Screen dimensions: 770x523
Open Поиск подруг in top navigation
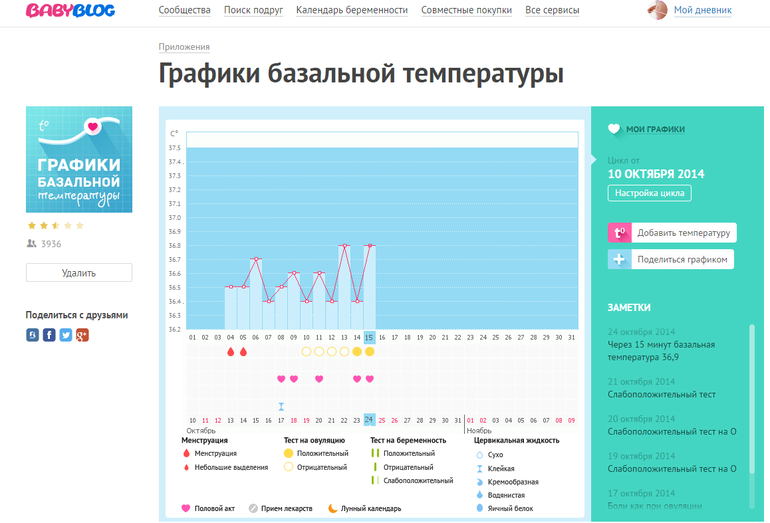click(253, 10)
